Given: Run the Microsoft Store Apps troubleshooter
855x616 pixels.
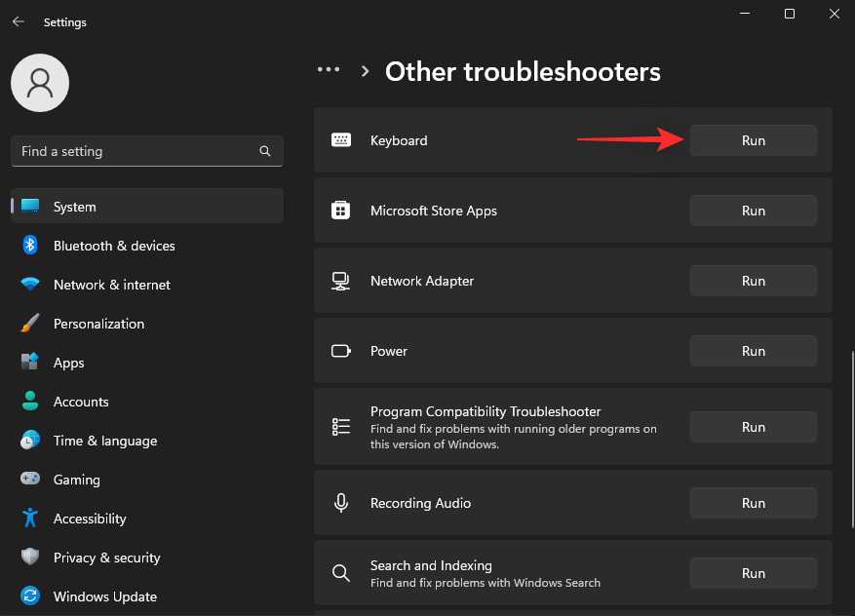Looking at the screenshot, I should (753, 211).
